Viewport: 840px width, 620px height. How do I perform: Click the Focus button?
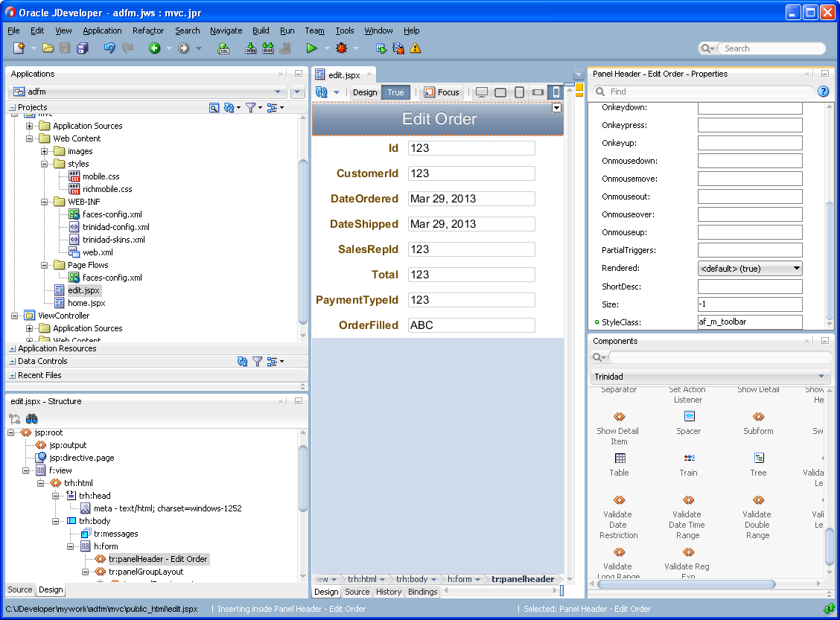click(442, 92)
